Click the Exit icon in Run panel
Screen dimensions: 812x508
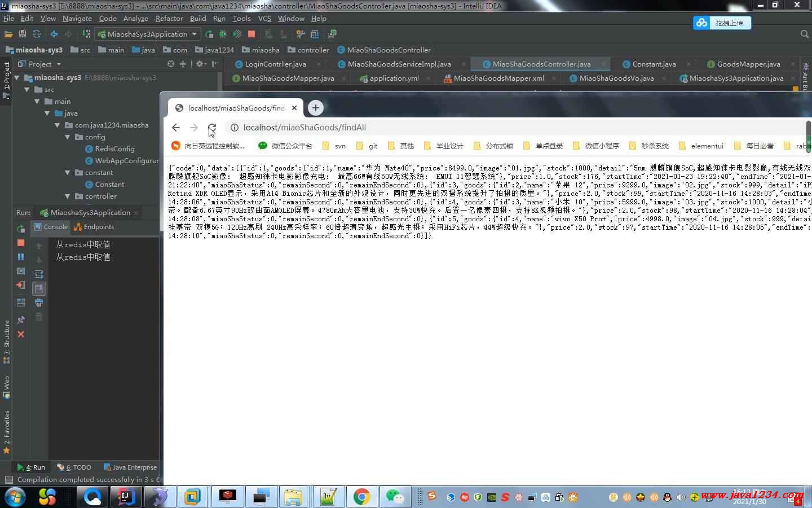pos(21,285)
